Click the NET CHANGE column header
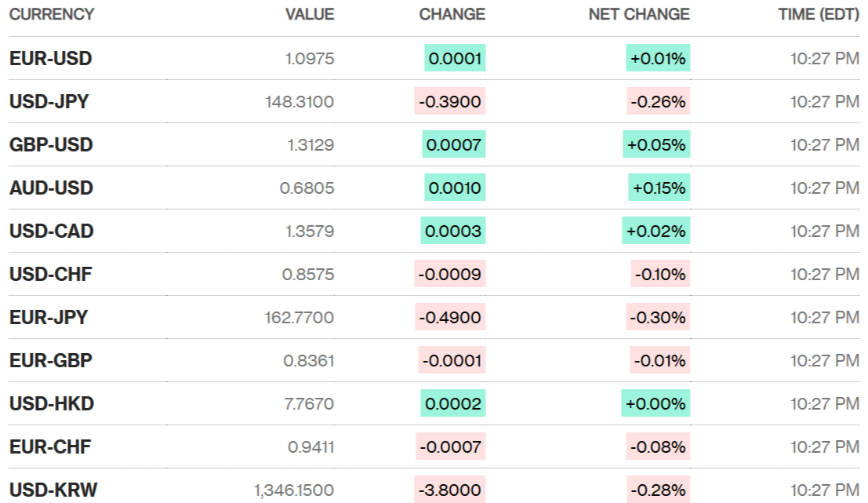868x503 pixels. (638, 14)
